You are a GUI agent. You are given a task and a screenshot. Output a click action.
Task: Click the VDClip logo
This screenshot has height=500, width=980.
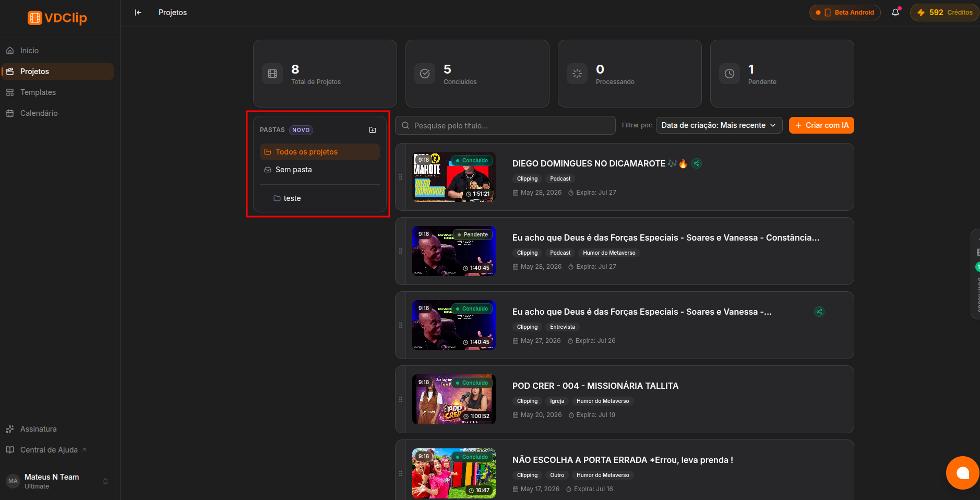click(57, 18)
